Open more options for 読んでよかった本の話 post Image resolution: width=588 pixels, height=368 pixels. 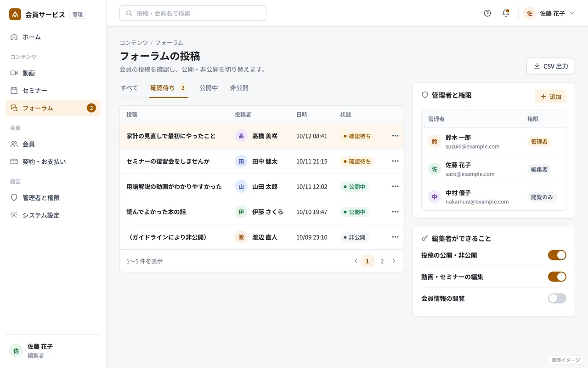tap(395, 212)
